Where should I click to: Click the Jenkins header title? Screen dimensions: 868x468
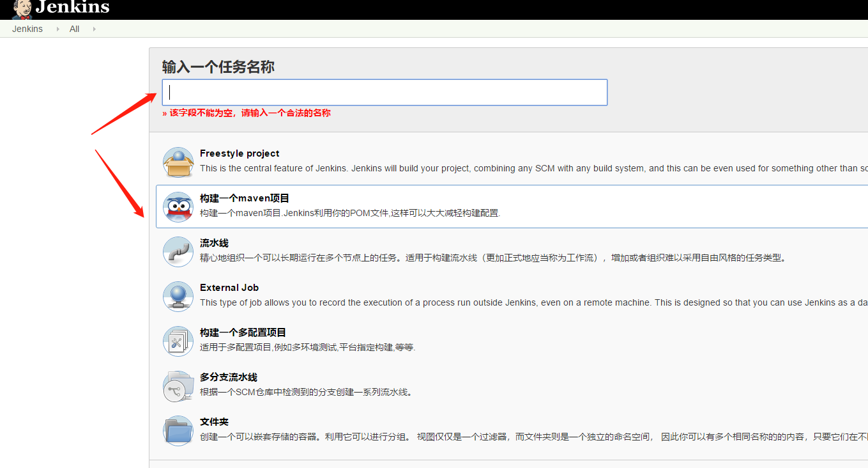pos(73,8)
